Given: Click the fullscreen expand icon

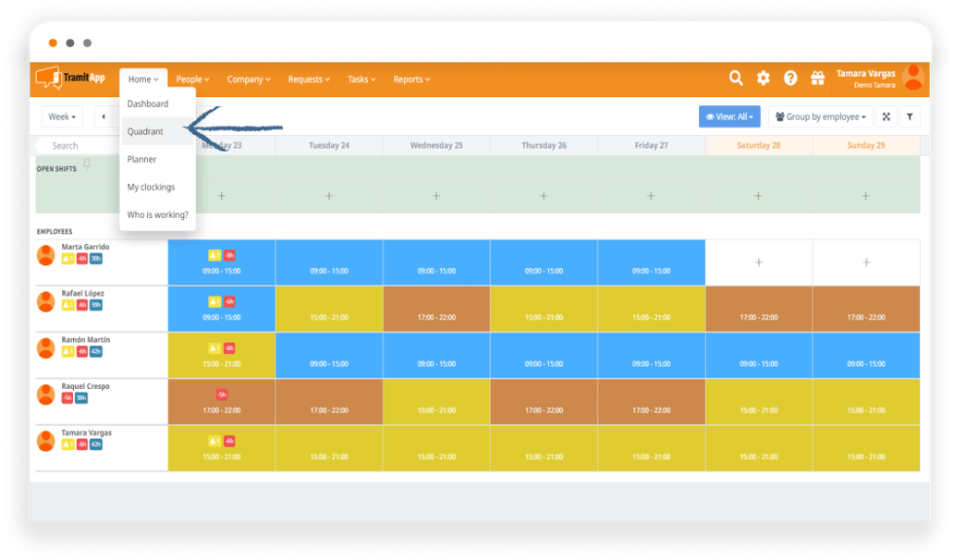Looking at the screenshot, I should [886, 117].
